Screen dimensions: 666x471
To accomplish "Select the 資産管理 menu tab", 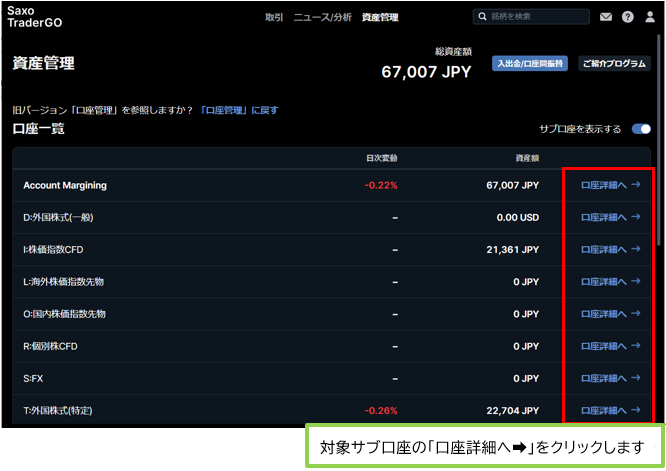I will [x=380, y=17].
